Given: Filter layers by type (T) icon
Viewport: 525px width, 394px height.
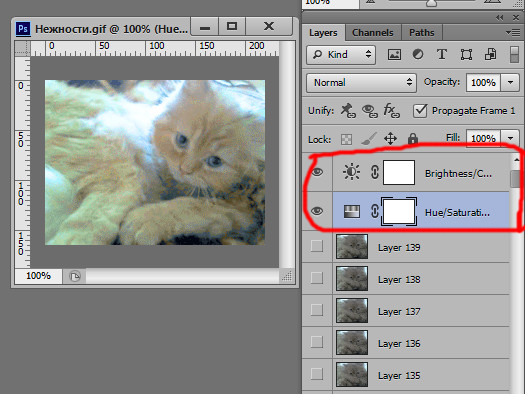Looking at the screenshot, I should (x=442, y=54).
